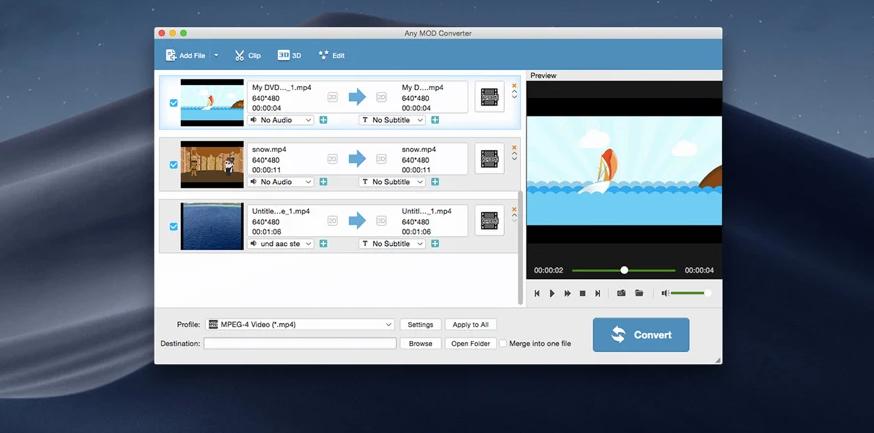Click the file list vertical scrollbar
This screenshot has height=433, width=874.
521,248
